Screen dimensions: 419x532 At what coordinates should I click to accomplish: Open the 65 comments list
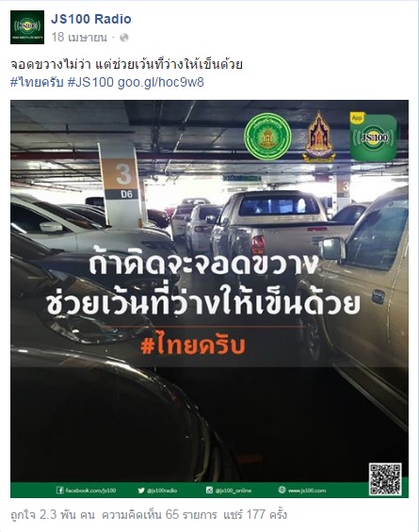click(159, 514)
